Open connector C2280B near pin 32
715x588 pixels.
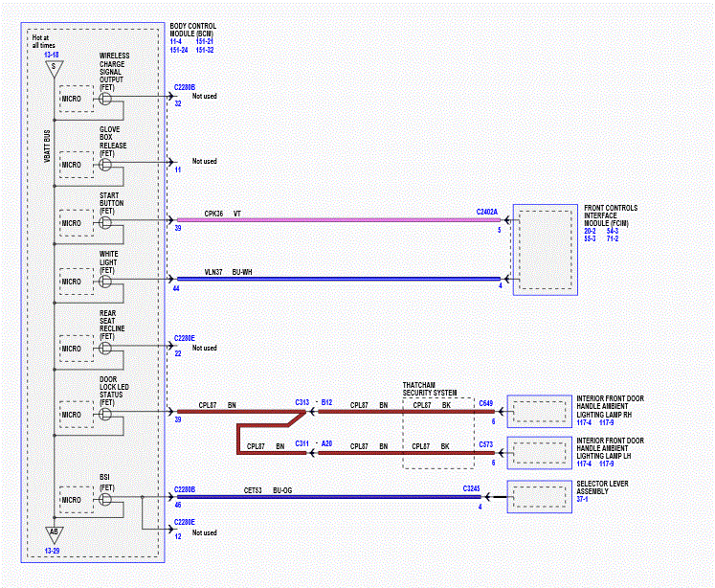pyautogui.click(x=185, y=87)
